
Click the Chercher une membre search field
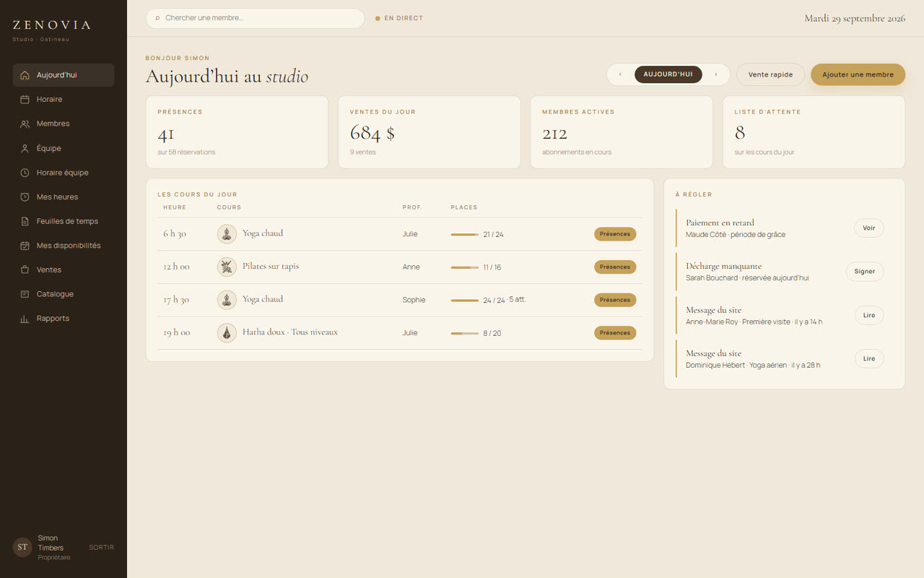click(255, 18)
